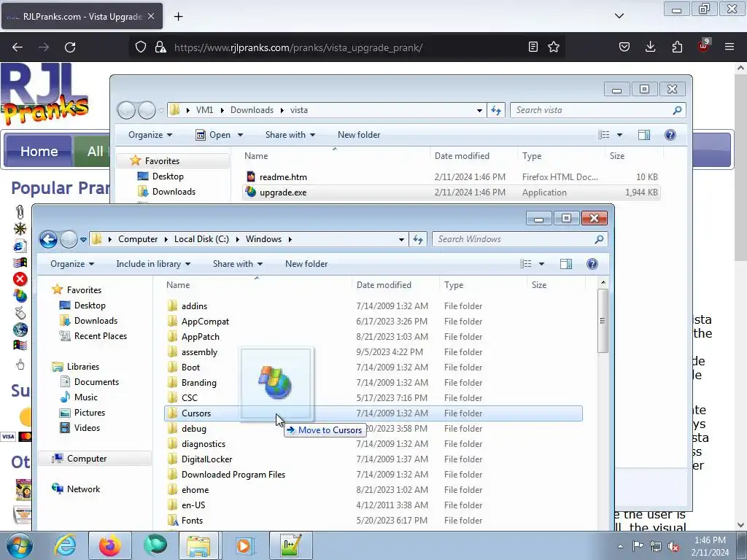
Task: Open Firefox hamburger application menu
Action: tap(729, 47)
